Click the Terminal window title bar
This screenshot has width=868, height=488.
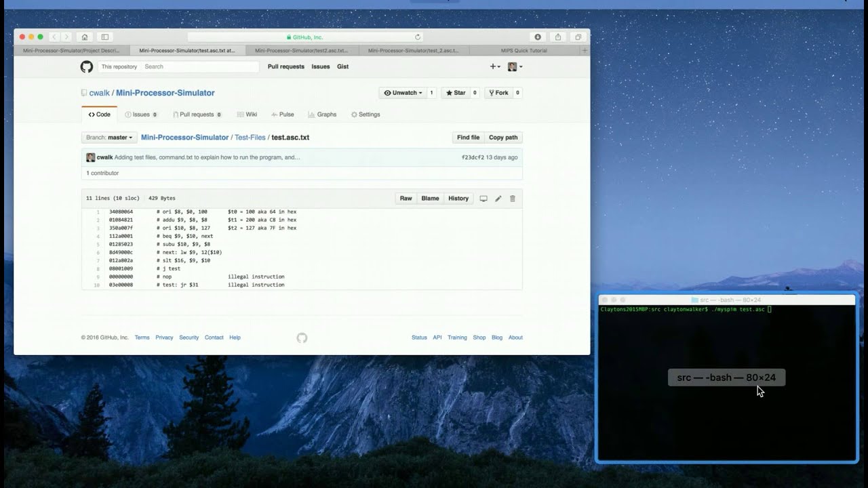pyautogui.click(x=726, y=300)
